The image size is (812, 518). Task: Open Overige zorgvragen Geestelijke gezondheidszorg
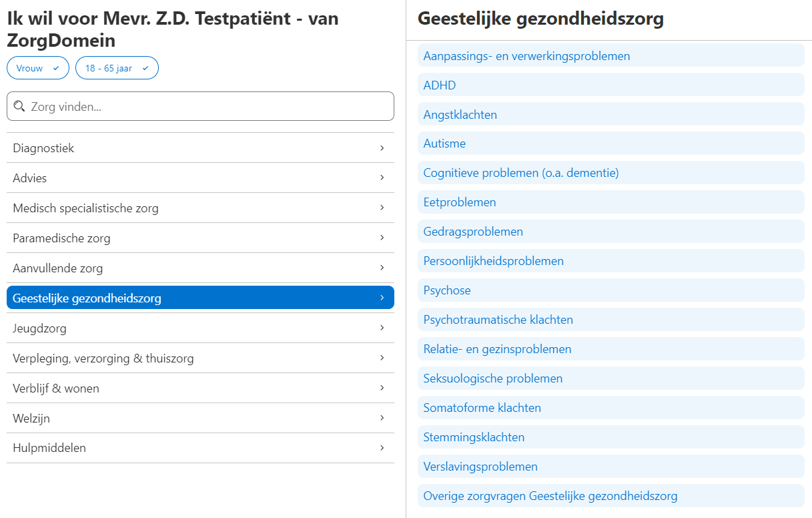tap(550, 496)
